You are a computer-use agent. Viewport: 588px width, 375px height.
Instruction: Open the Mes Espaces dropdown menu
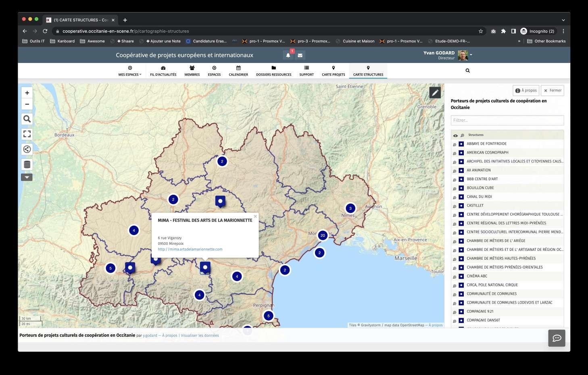[130, 71]
